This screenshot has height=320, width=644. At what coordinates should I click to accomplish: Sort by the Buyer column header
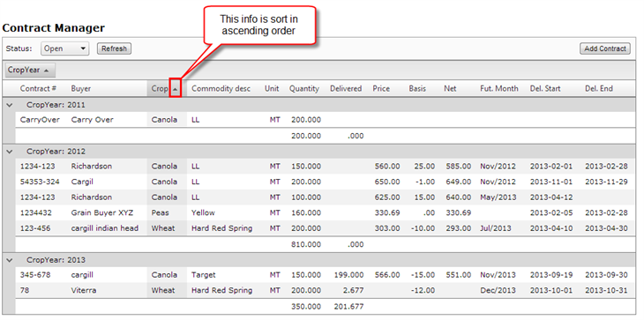coord(81,89)
